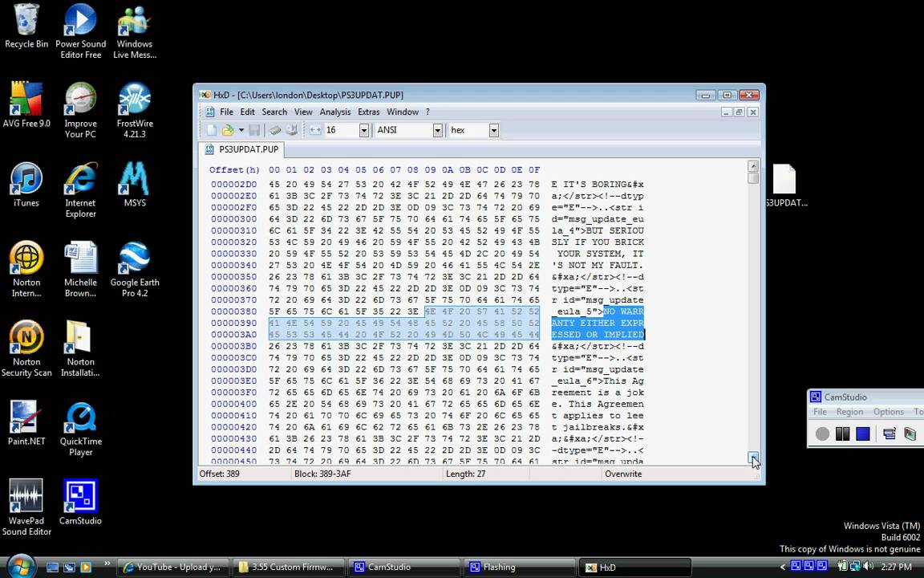Select the PS3UPDAT.PUP document tab

click(x=241, y=149)
